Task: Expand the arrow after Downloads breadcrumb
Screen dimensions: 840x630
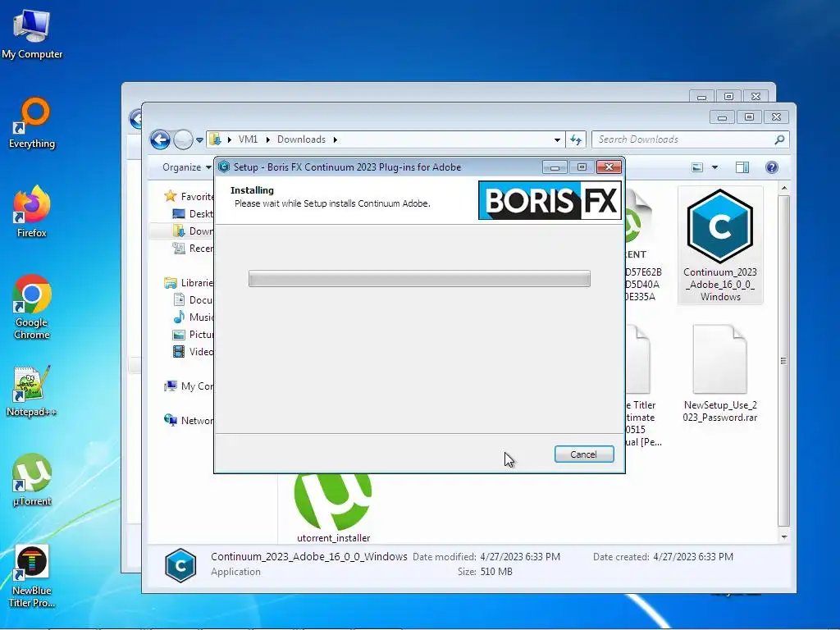Action: 336,139
